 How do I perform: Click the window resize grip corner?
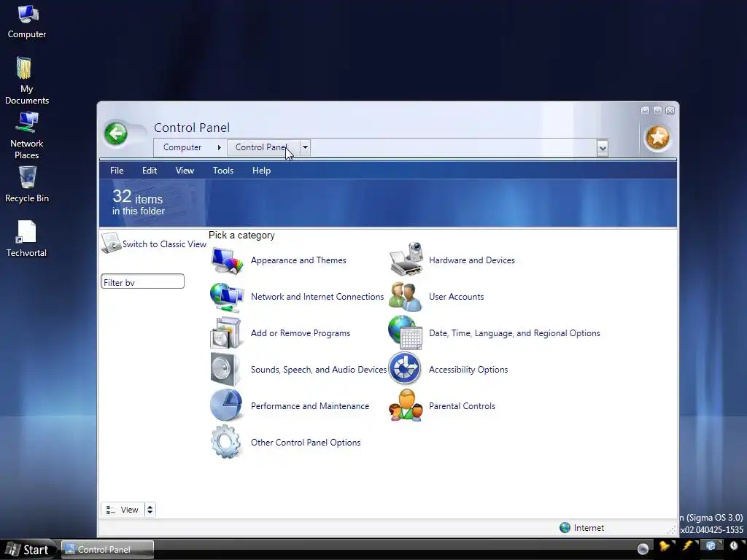click(672, 529)
